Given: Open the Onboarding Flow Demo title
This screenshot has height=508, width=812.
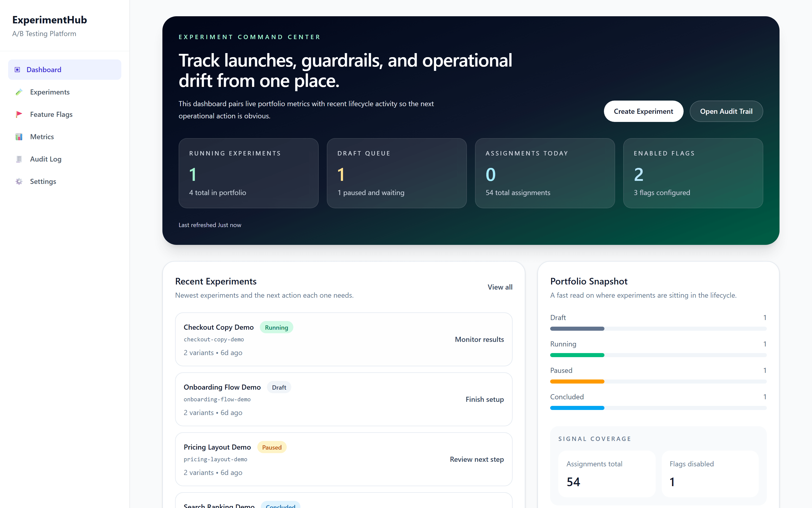Looking at the screenshot, I should (x=222, y=387).
